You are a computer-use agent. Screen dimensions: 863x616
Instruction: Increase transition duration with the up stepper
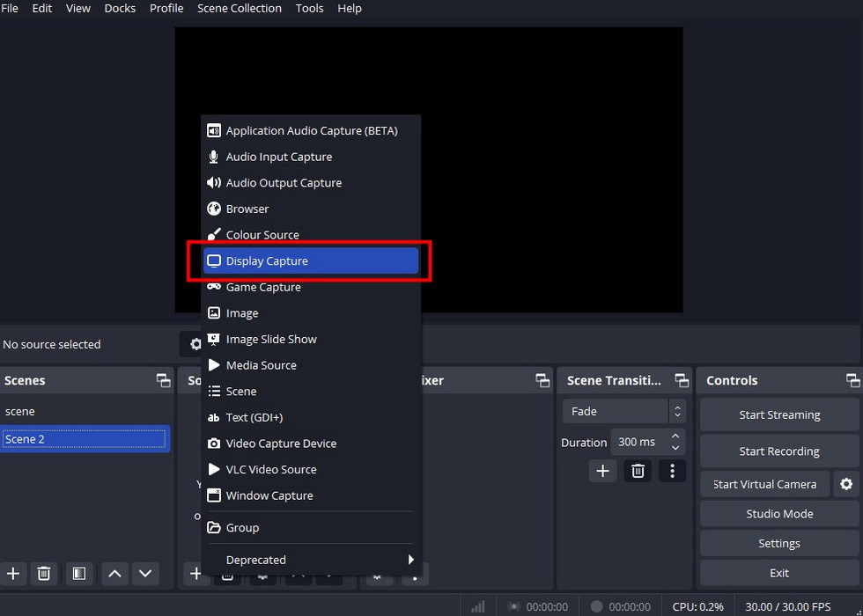675,436
